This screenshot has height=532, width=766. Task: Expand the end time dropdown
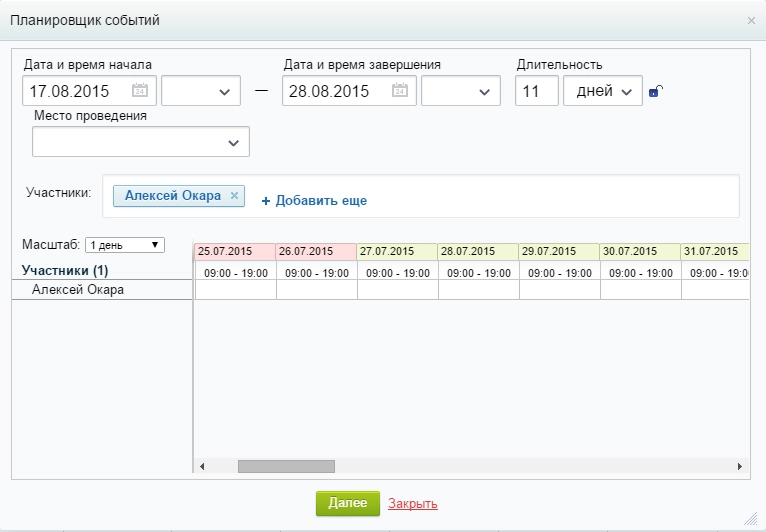(x=461, y=91)
